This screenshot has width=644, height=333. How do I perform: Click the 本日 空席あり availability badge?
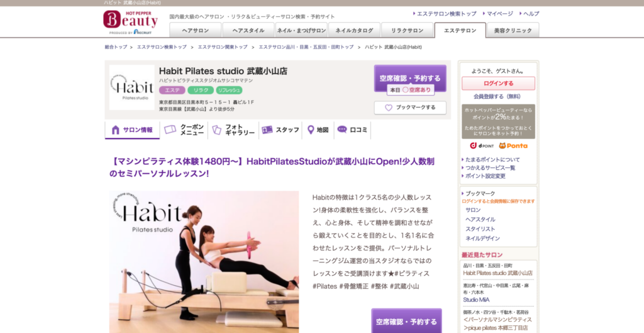click(x=410, y=89)
